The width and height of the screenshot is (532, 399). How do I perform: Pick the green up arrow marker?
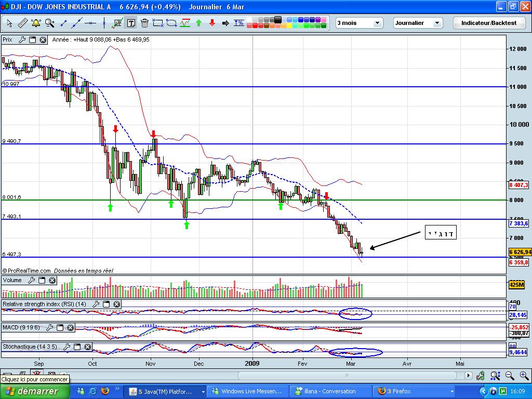point(199,23)
